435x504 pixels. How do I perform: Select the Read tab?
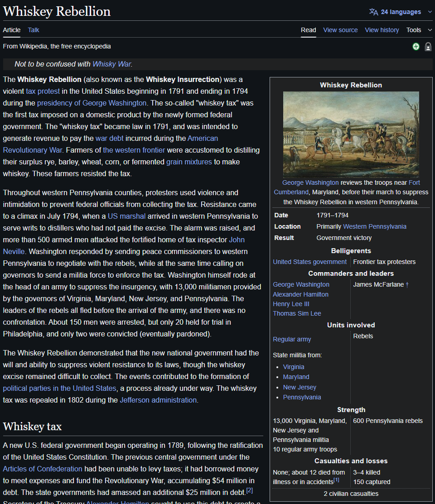click(308, 30)
